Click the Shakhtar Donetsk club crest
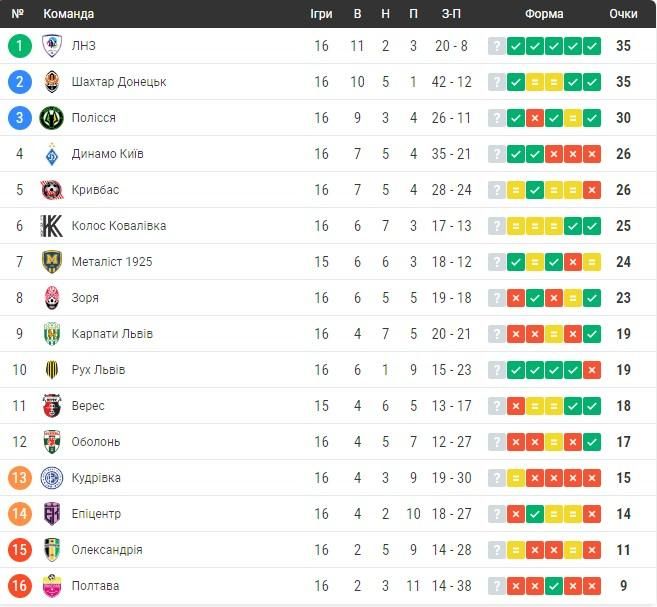 51,82
